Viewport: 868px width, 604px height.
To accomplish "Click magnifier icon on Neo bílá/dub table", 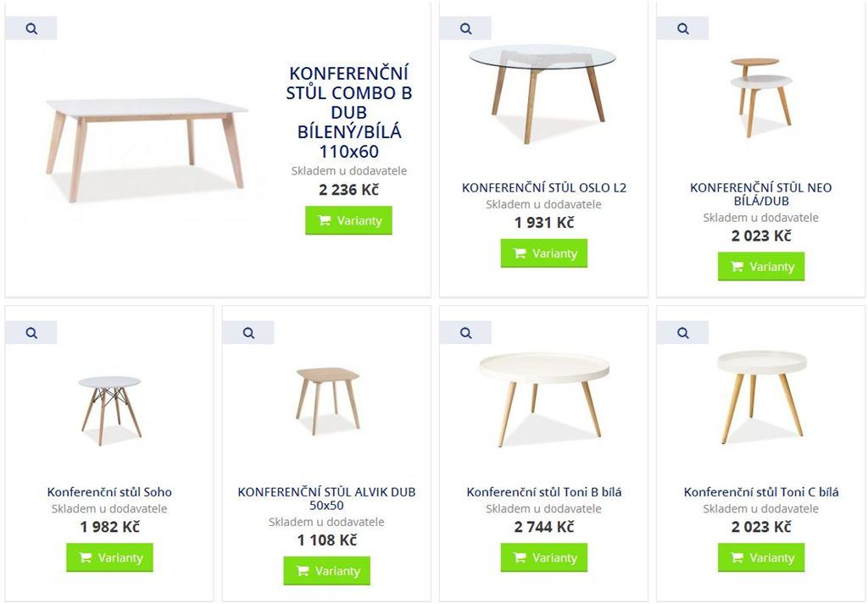I will click(682, 28).
